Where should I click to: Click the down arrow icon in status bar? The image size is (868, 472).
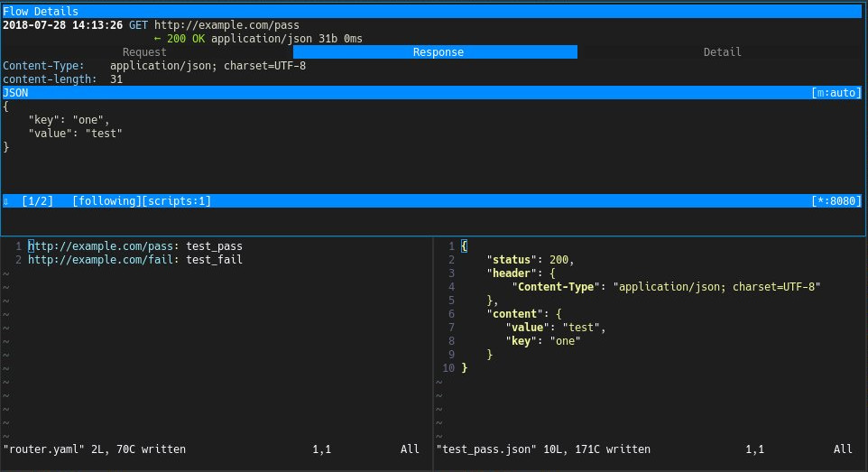(x=6, y=201)
